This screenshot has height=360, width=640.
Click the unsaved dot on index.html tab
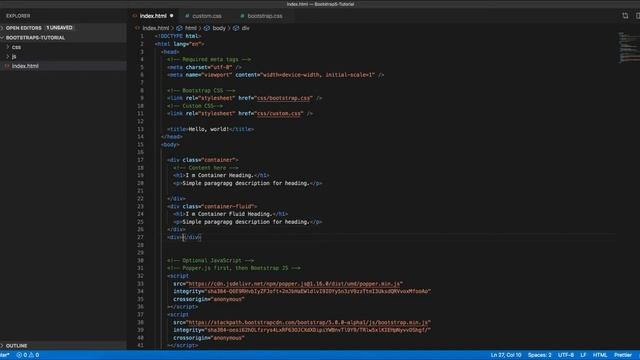pyautogui.click(x=171, y=16)
